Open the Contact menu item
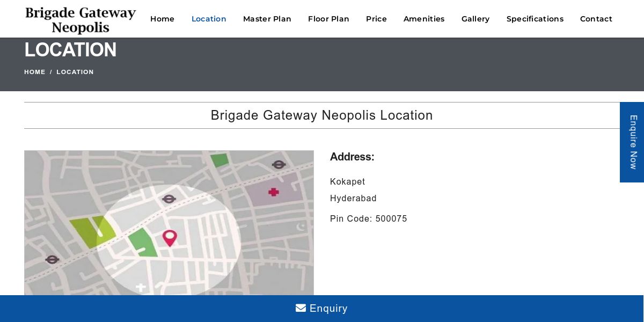The width and height of the screenshot is (644, 322). [596, 19]
